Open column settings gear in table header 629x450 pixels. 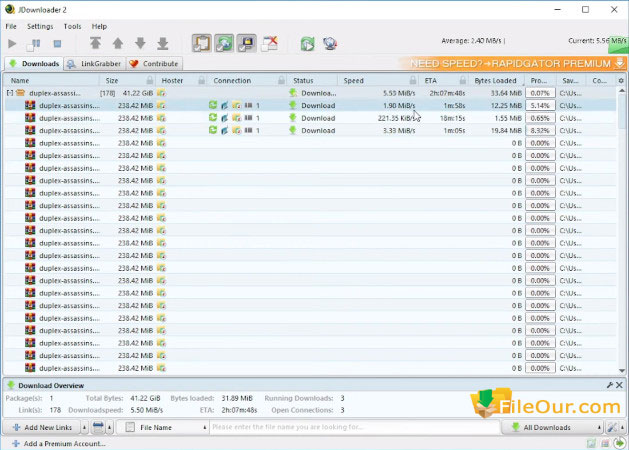621,81
